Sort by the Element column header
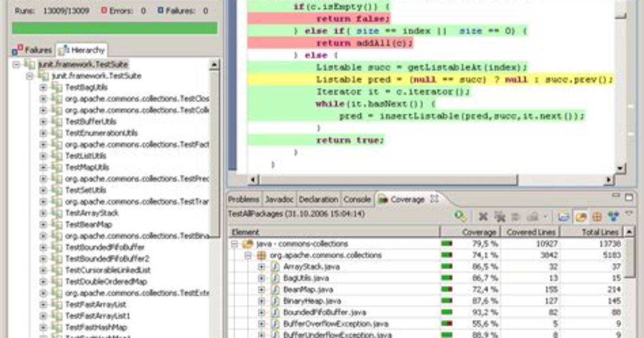The image size is (644, 338). click(x=333, y=232)
